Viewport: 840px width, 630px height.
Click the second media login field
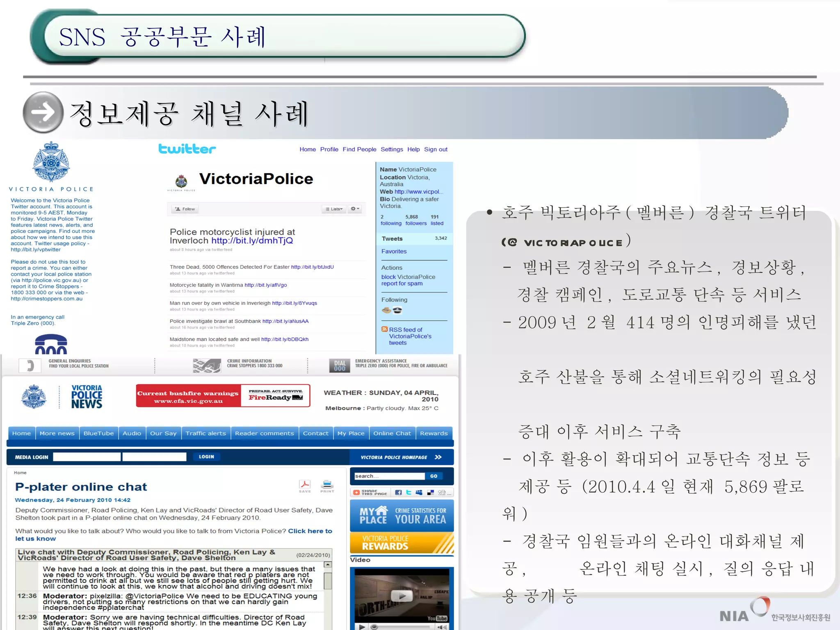154,457
